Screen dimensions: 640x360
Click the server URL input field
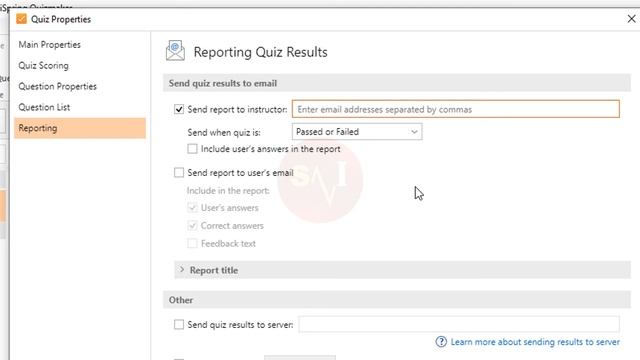[x=459, y=324]
